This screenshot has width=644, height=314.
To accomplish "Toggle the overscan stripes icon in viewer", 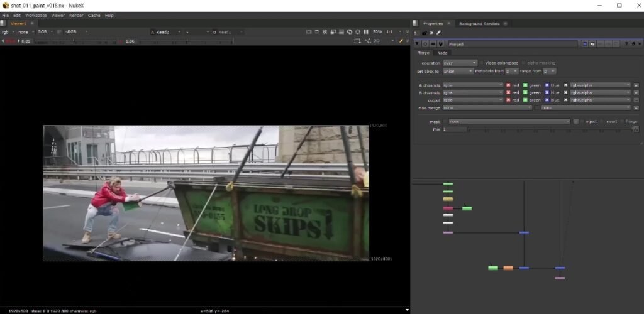I will click(325, 31).
